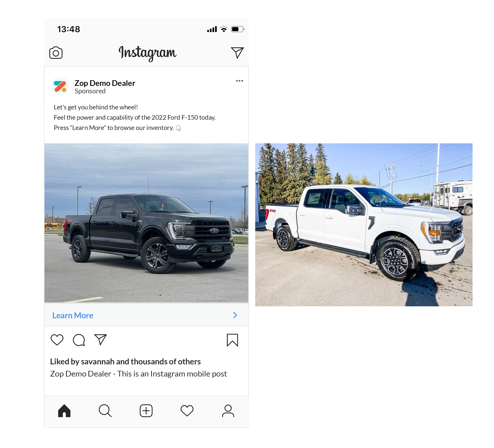Open activity heart in bottom navigation
Image resolution: width=494 pixels, height=448 pixels.
pos(187,411)
